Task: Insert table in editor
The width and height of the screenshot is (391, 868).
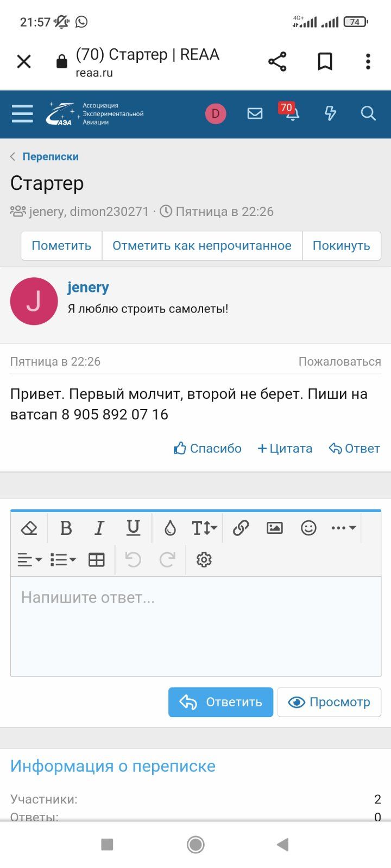Action: click(x=97, y=560)
